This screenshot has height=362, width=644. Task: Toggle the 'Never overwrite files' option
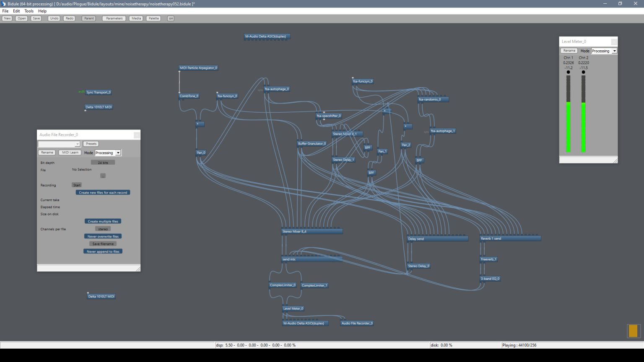[x=103, y=236]
